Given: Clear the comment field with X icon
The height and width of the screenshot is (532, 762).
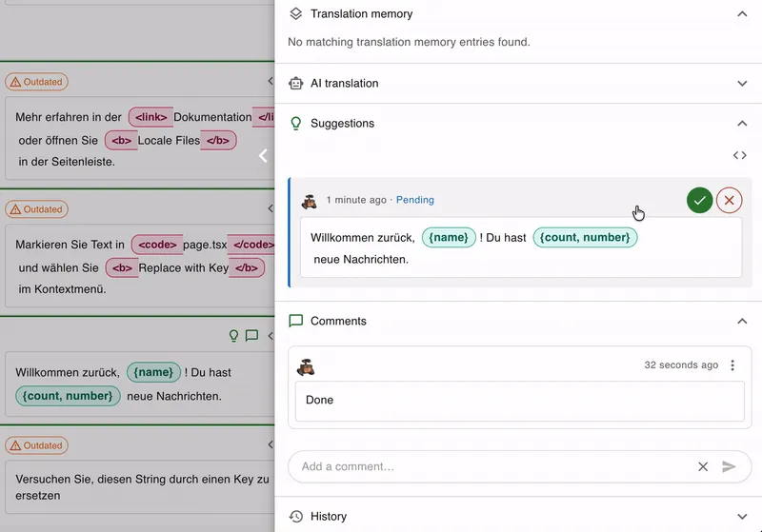Looking at the screenshot, I should click(x=703, y=466).
